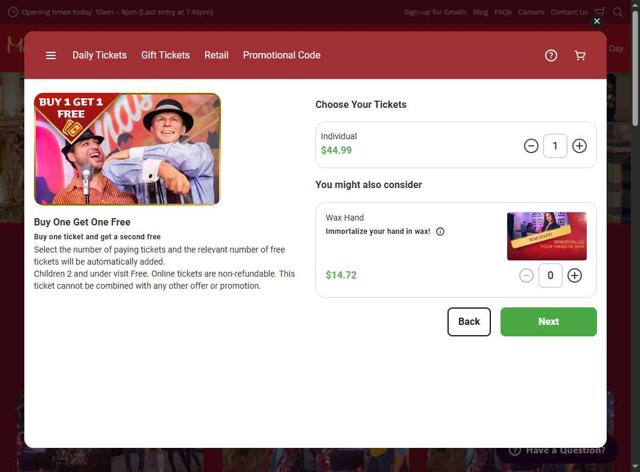This screenshot has height=472, width=640.
Task: Click the help question mark icon
Action: tap(551, 56)
